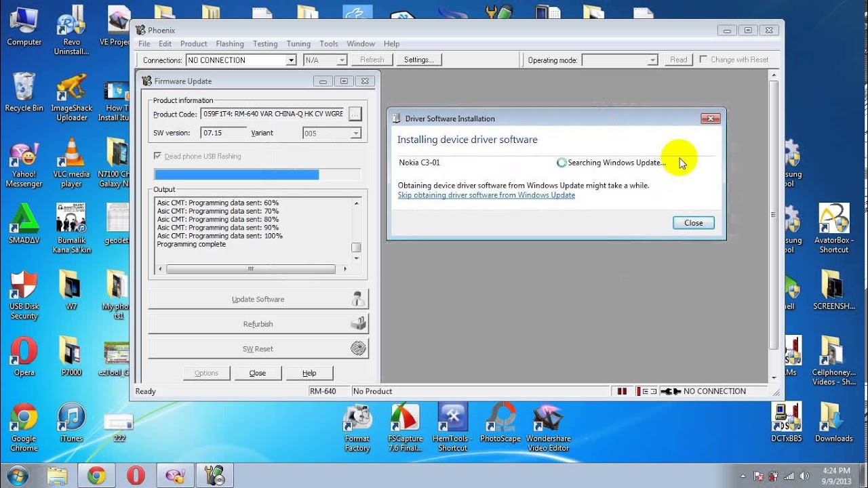Open the Downloads folder icon
The width and height of the screenshot is (868, 488).
tap(833, 423)
